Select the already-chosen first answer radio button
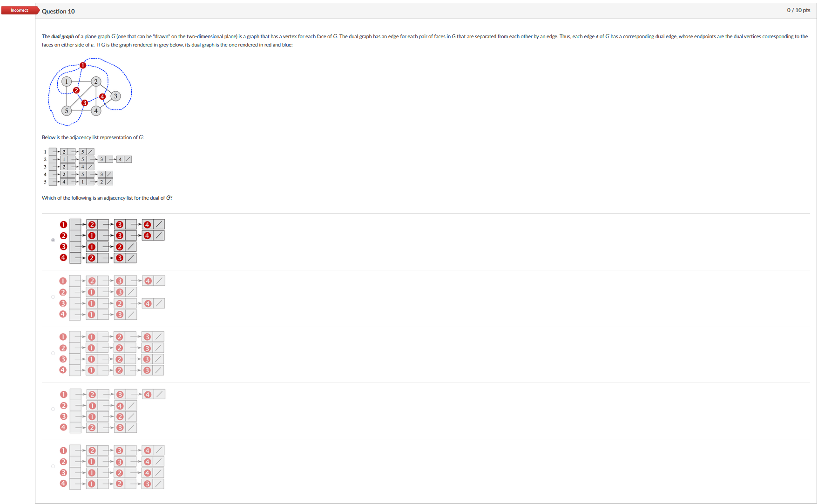Image resolution: width=818 pixels, height=504 pixels. (53, 240)
